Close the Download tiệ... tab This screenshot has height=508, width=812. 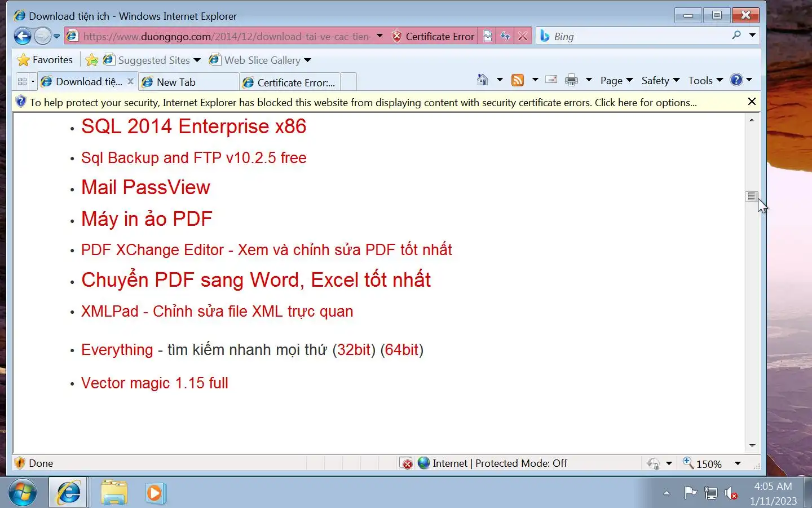point(131,81)
